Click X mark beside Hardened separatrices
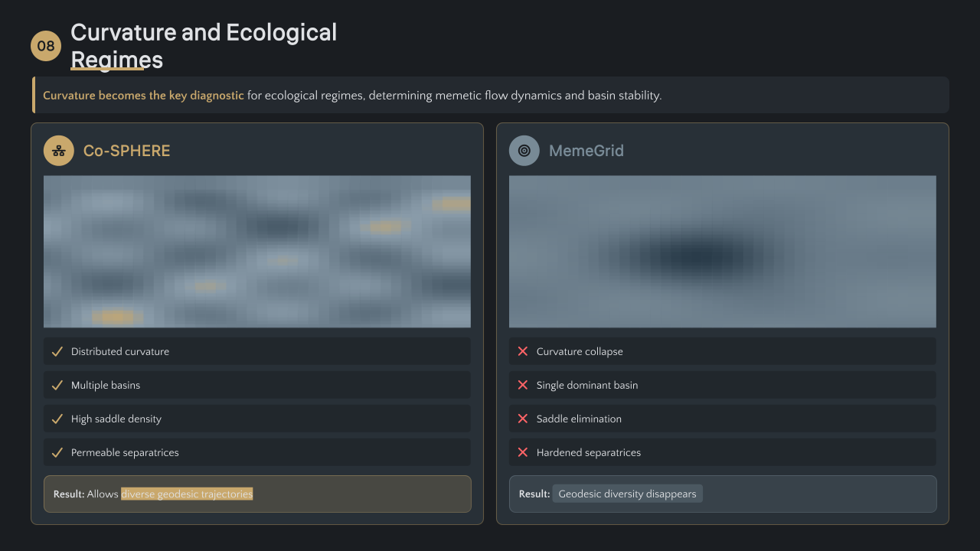 click(523, 452)
